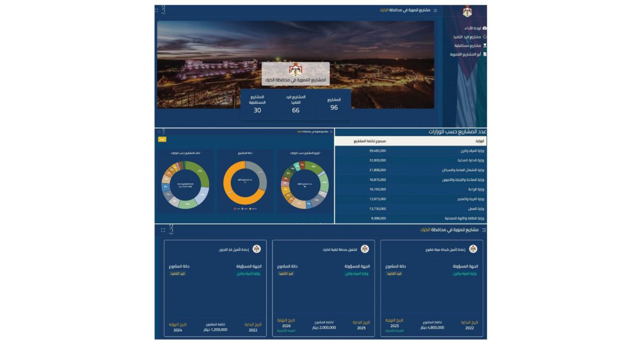The width and height of the screenshot is (644, 342).
Task: Open the تشغيل محطة تنقية الكرك project card
Action: coord(323,288)
